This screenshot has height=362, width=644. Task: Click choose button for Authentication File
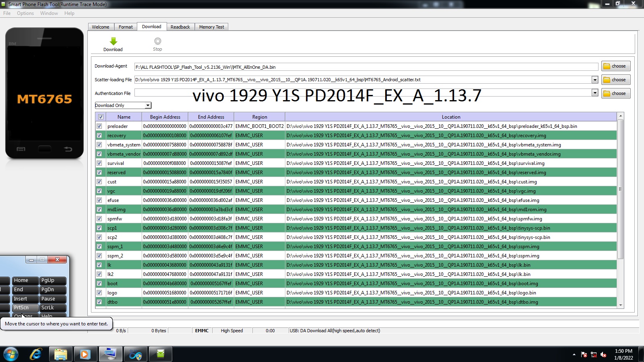tap(616, 93)
